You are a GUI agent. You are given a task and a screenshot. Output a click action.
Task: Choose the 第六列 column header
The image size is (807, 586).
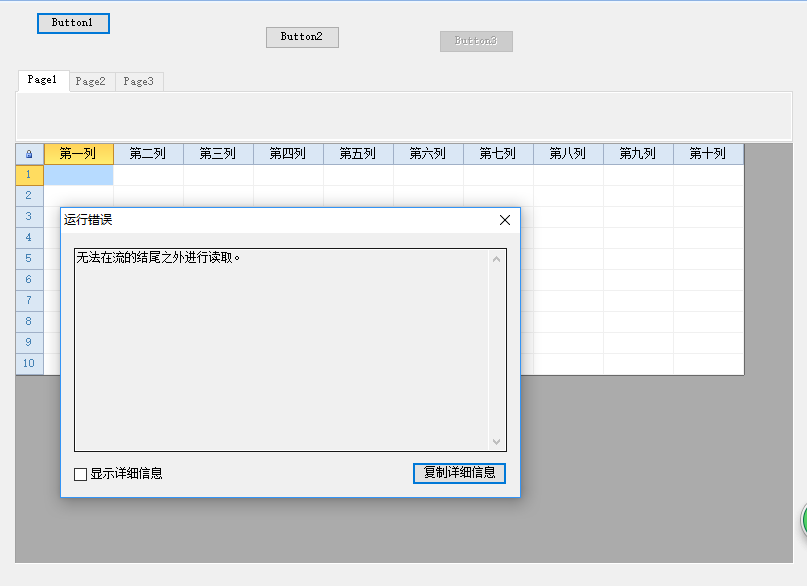428,154
